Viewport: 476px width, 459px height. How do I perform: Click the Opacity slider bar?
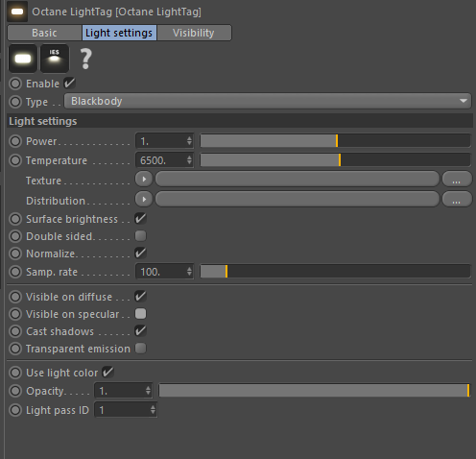[x=315, y=391]
